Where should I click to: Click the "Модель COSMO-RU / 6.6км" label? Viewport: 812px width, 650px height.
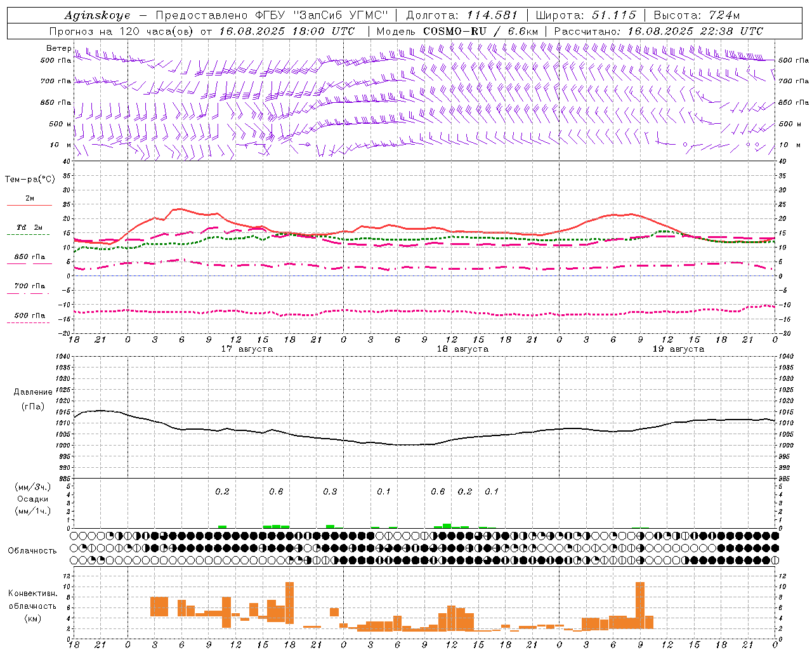(457, 31)
